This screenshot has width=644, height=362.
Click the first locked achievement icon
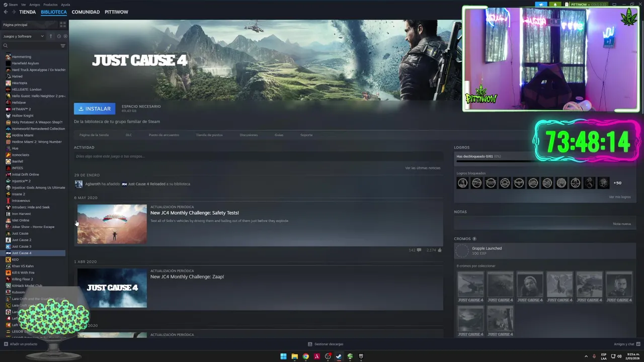462,183
